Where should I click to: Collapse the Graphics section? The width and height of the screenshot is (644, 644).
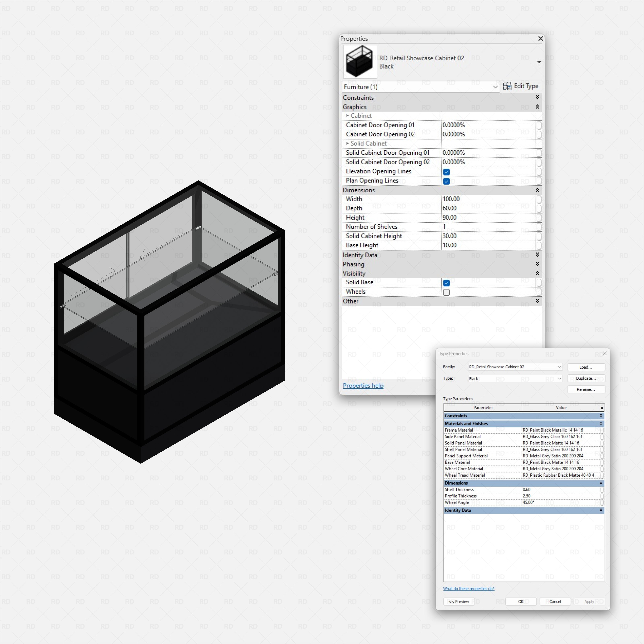[x=537, y=107]
